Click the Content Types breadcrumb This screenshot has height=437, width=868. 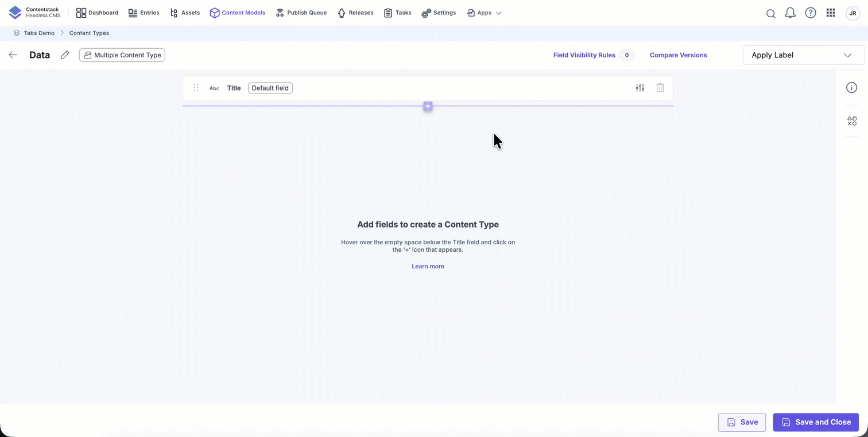pyautogui.click(x=89, y=33)
